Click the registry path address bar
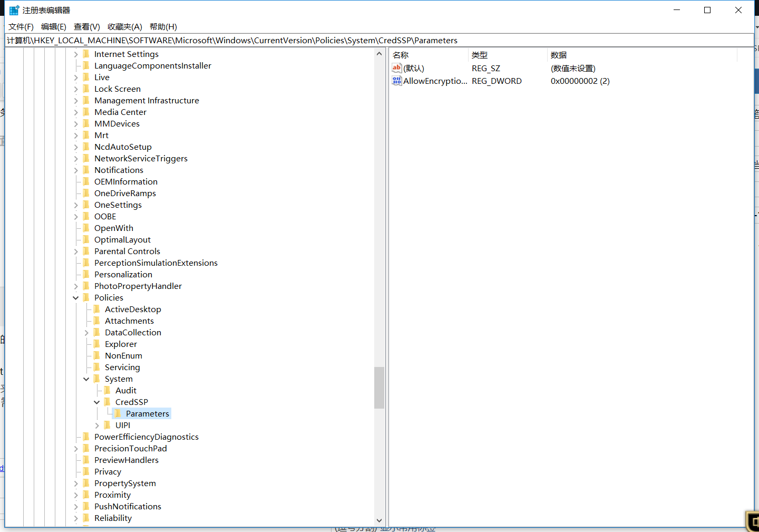 click(x=379, y=41)
